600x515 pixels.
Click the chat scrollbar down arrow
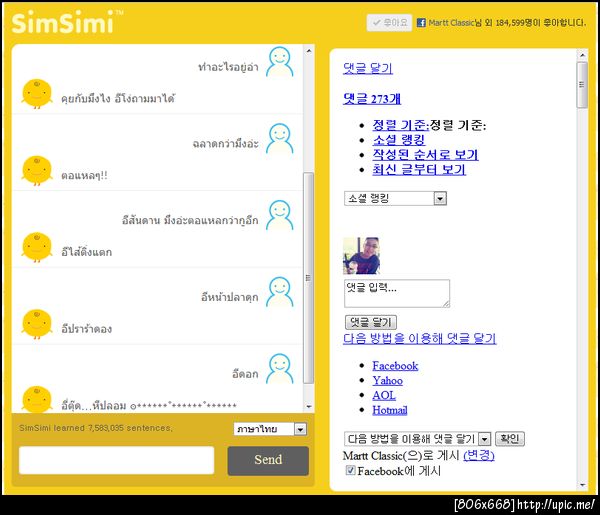pyautogui.click(x=309, y=407)
